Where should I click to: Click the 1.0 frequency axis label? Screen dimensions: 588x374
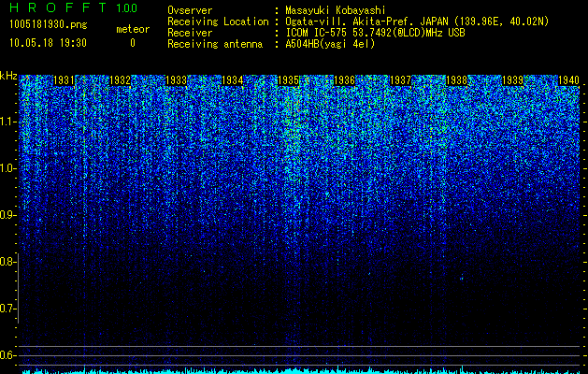click(x=8, y=168)
